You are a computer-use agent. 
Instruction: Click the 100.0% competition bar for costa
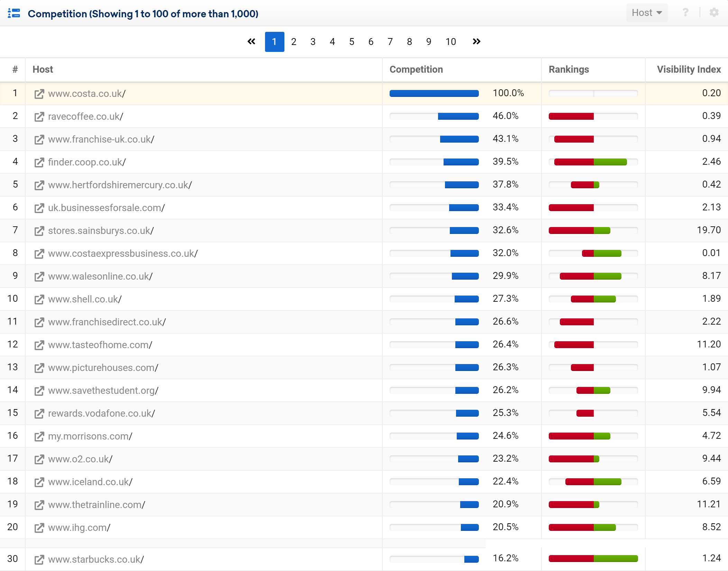click(x=434, y=93)
